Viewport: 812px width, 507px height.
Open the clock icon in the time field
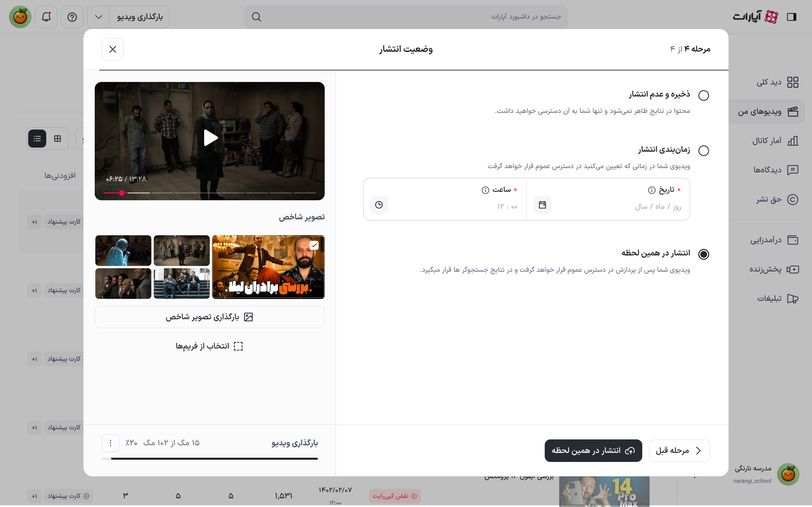379,204
